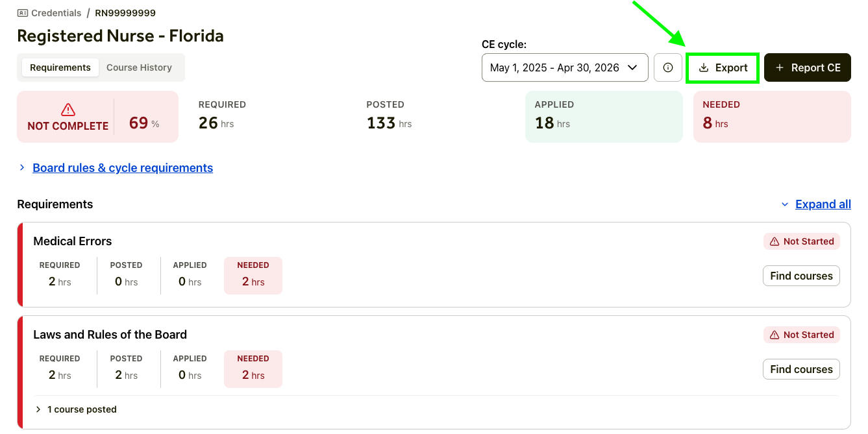The image size is (868, 434).
Task: Select the Requirements tab
Action: click(x=60, y=67)
